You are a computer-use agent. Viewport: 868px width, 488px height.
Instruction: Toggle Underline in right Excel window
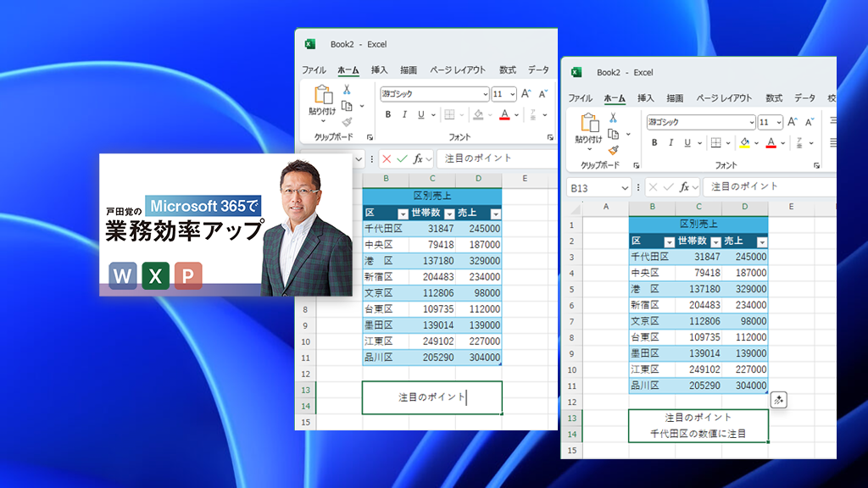pyautogui.click(x=687, y=142)
